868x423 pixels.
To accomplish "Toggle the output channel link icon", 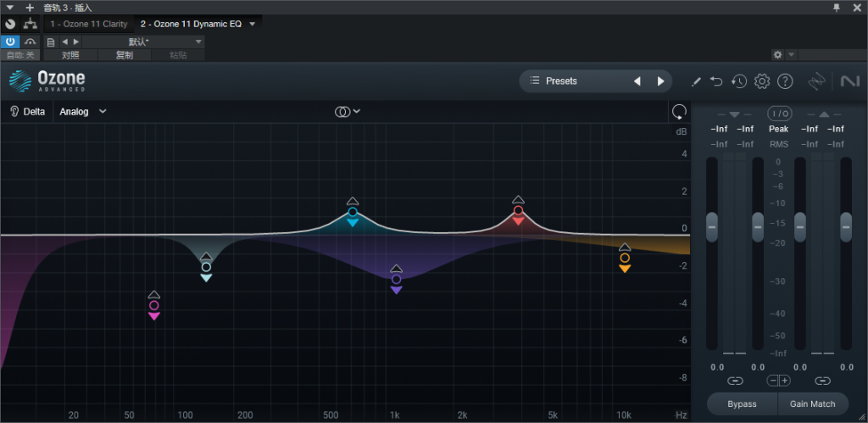I will click(822, 381).
